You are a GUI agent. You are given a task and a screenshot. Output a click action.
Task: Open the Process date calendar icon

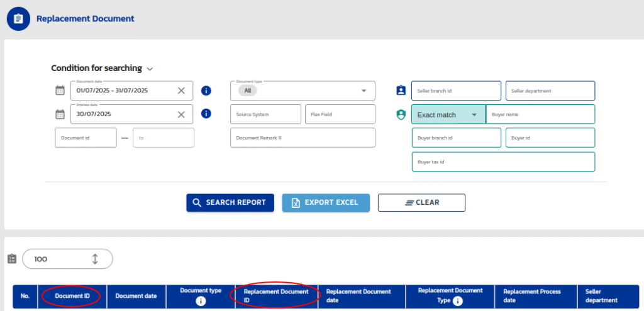coord(60,114)
